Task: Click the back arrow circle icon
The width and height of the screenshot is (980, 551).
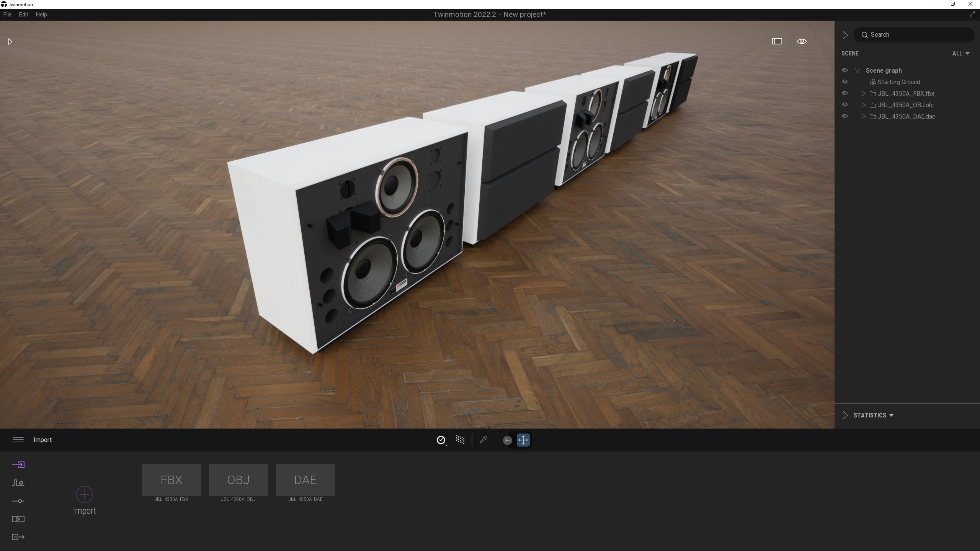Action: click(x=507, y=440)
